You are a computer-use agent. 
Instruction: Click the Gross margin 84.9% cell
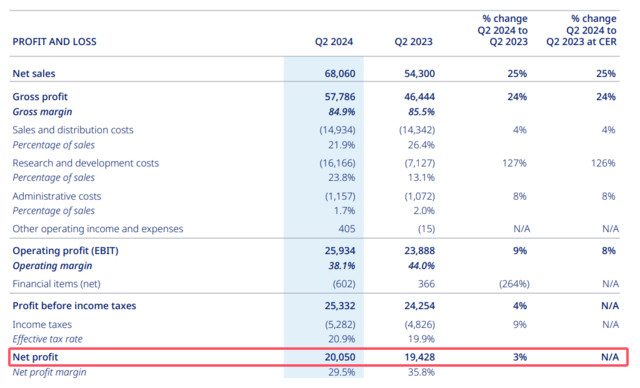(342, 112)
